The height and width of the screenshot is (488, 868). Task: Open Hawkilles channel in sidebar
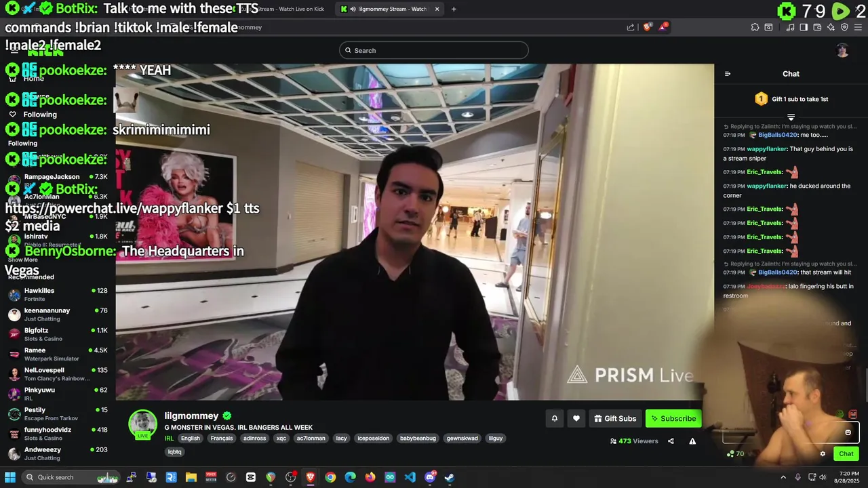(58, 294)
